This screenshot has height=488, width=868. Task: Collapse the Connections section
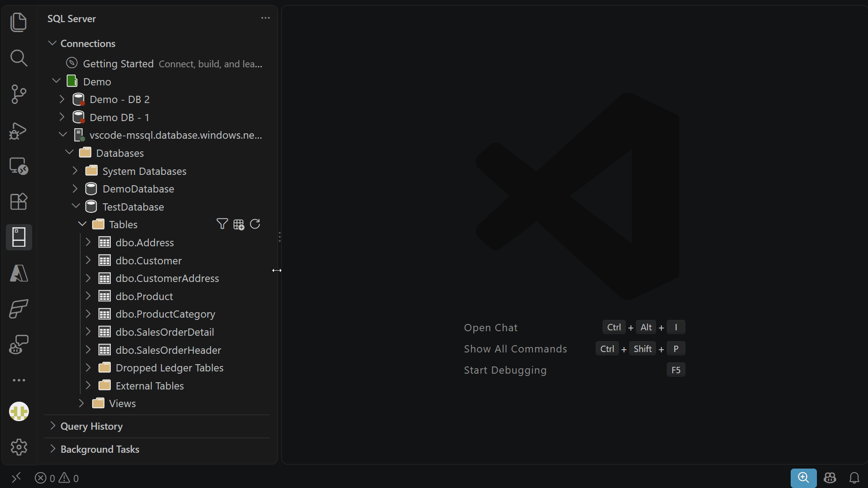click(x=52, y=43)
